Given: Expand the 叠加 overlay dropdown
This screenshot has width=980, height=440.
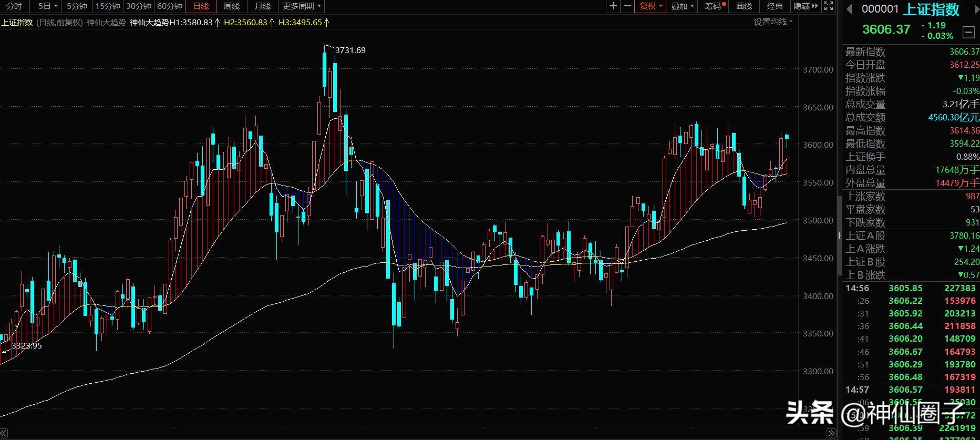Looking at the screenshot, I should 683,6.
